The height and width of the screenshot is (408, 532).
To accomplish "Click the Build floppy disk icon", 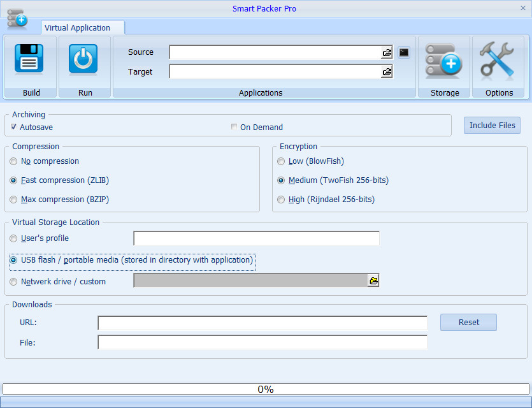I will coord(29,59).
